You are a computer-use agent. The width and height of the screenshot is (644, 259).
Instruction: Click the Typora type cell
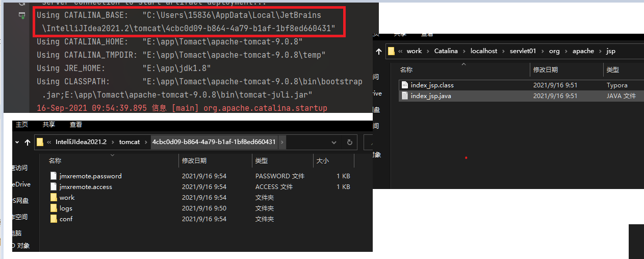tap(617, 85)
